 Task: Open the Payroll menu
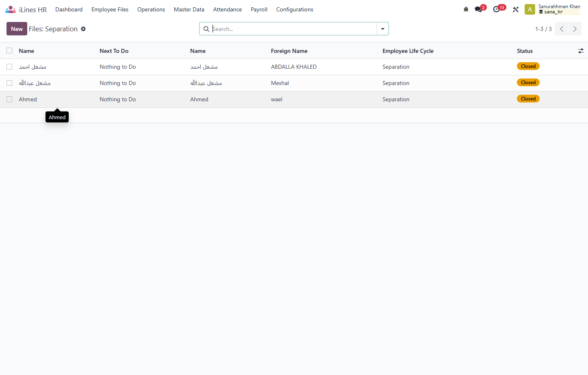tap(259, 9)
